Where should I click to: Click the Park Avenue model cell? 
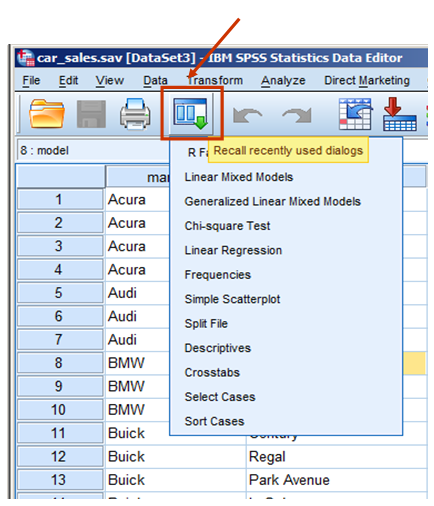337,480
